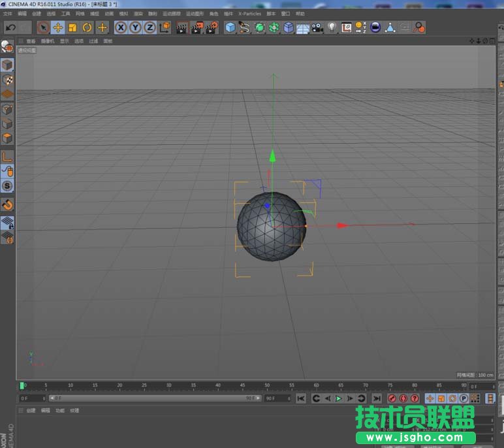Screen dimensions: 504x448
Task: Open Render Settings gear clapperboard
Action: point(212,27)
